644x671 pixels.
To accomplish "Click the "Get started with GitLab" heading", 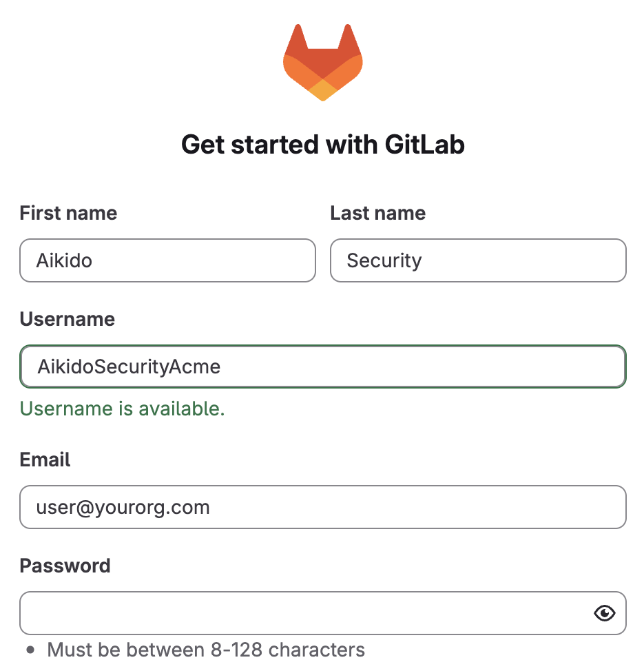I will (x=322, y=145).
